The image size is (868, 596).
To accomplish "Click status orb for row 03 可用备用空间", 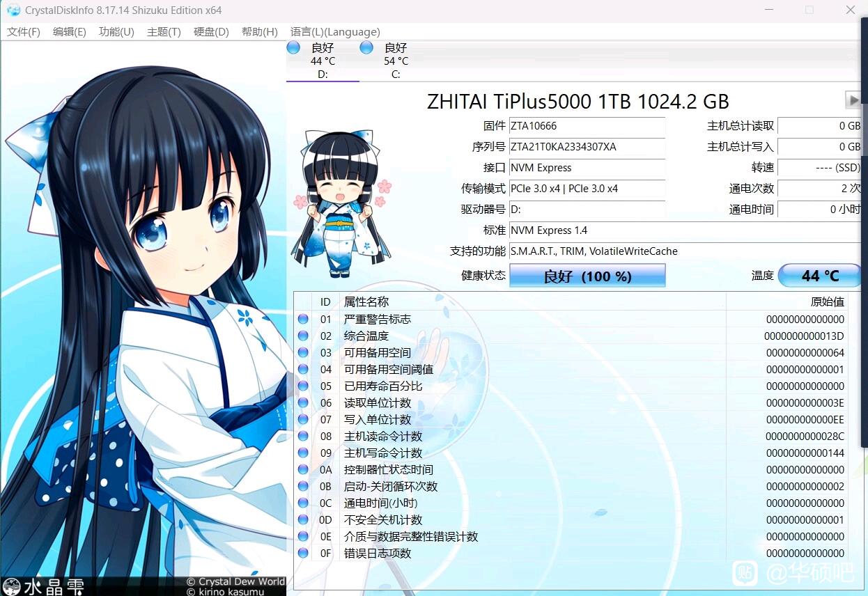I will pyautogui.click(x=303, y=352).
